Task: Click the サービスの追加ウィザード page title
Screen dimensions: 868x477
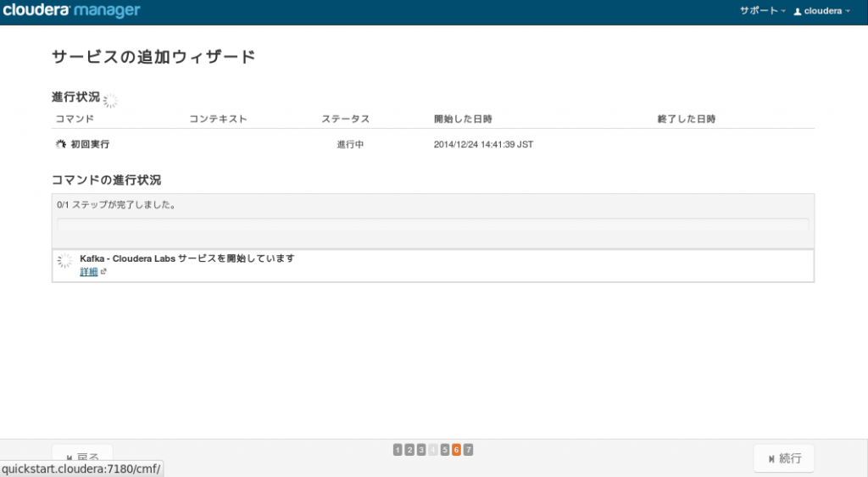Action: (154, 57)
